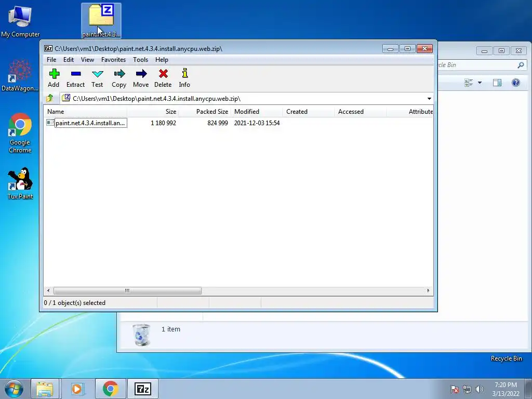Screen dimensions: 532x399
Task: Click the 7z icon in title bar
Action: point(48,48)
